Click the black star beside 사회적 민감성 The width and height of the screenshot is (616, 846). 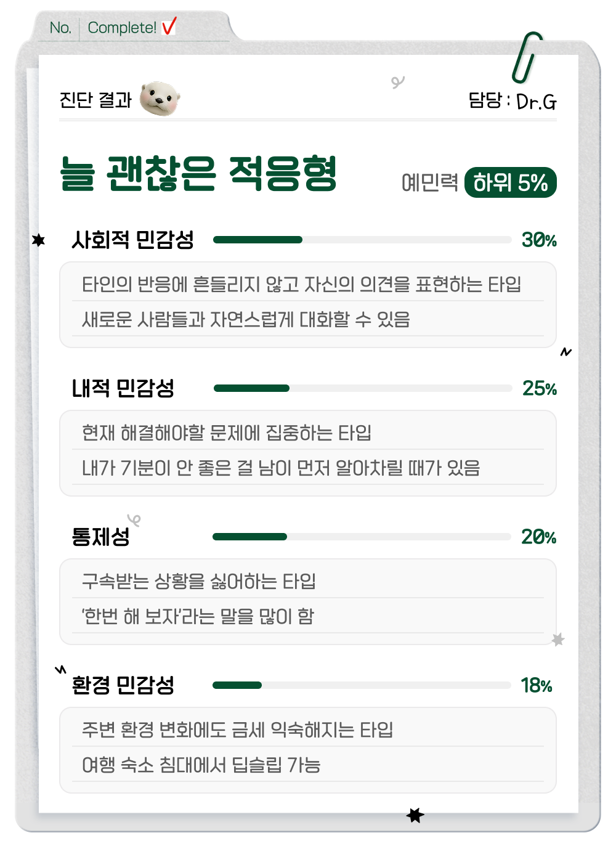click(39, 240)
